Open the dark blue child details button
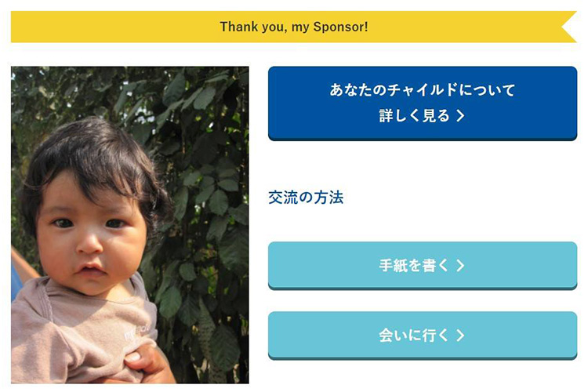This screenshot has height=392, width=588. click(x=423, y=103)
